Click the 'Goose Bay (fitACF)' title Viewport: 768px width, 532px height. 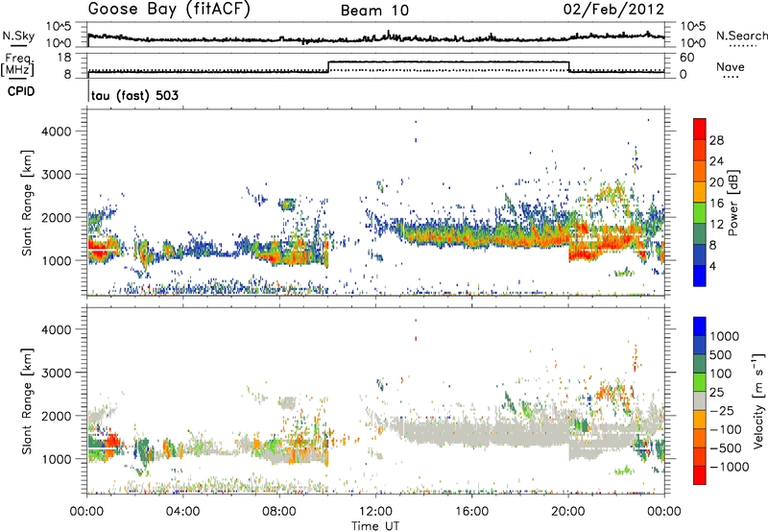coord(169,10)
